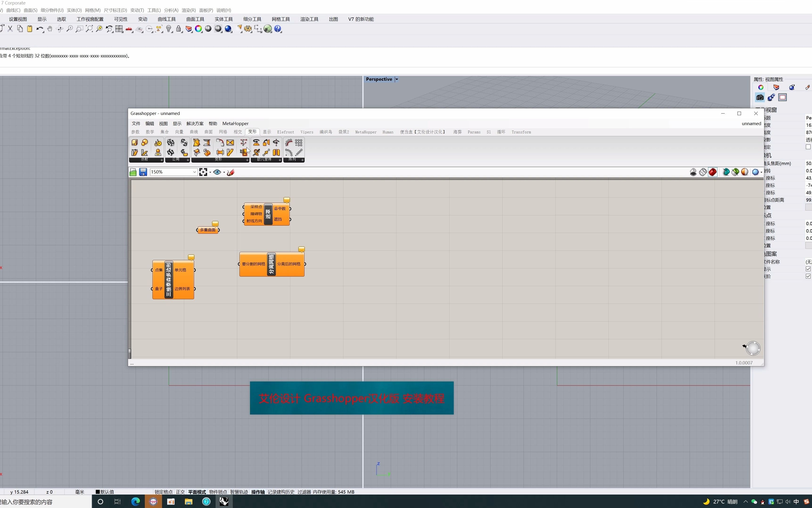Save the current Grasshopper definition

coord(143,172)
